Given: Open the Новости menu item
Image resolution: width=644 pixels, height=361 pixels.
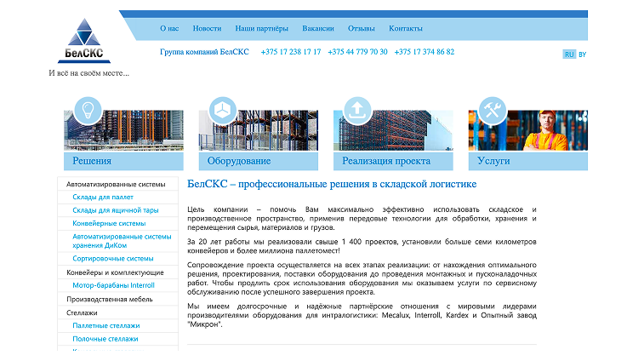Looking at the screenshot, I should (207, 28).
